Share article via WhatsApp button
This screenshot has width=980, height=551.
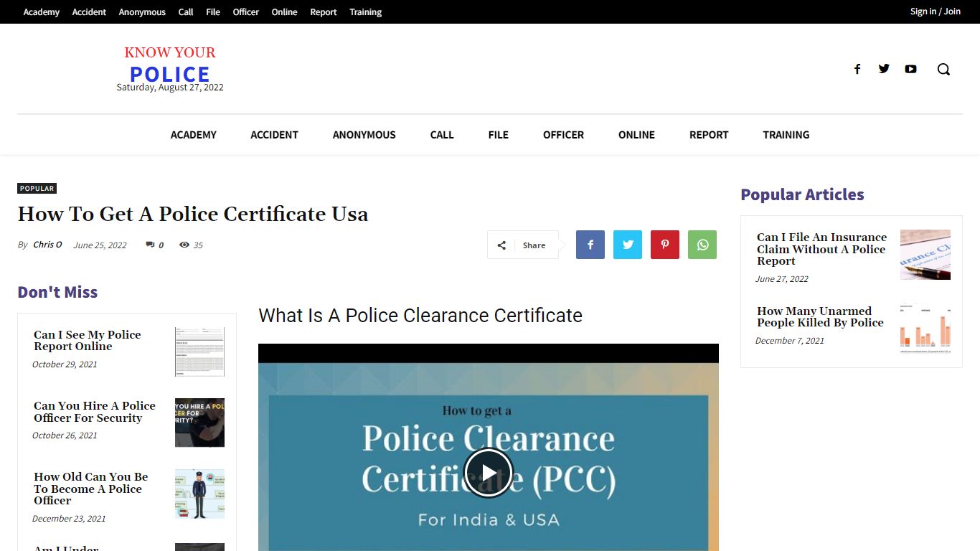point(702,245)
